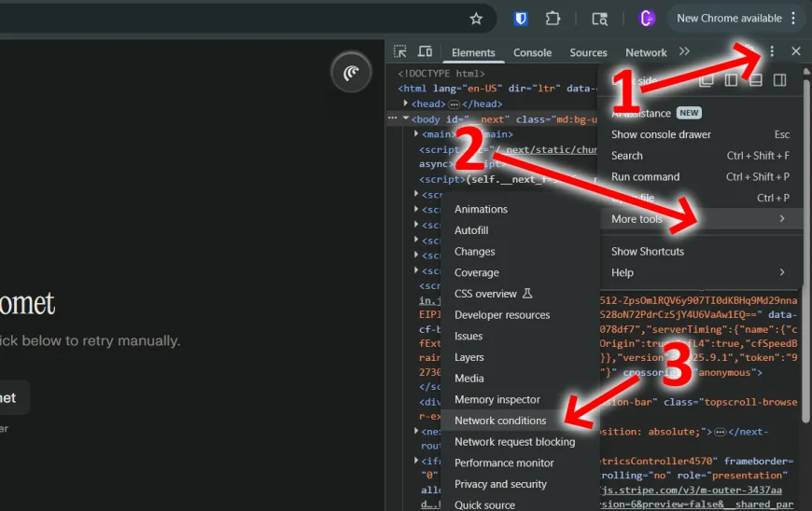
Task: Dock DevTools to the bottom
Action: [756, 80]
